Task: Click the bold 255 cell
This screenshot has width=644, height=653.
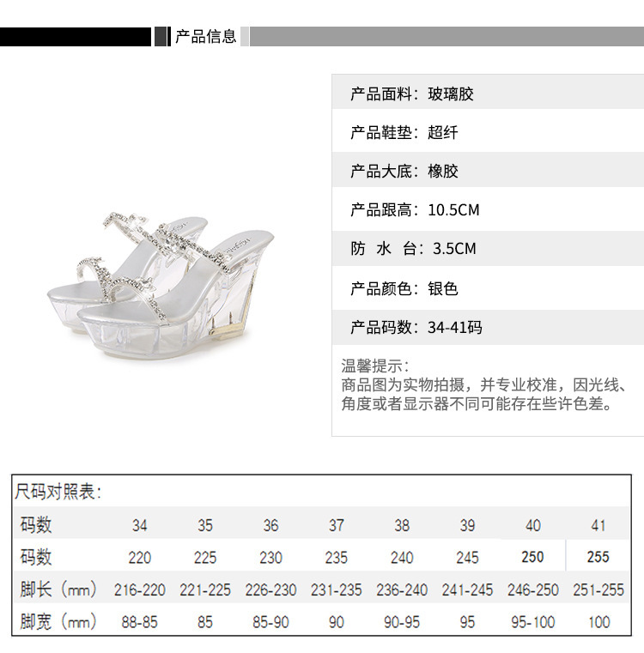Action: click(x=598, y=557)
